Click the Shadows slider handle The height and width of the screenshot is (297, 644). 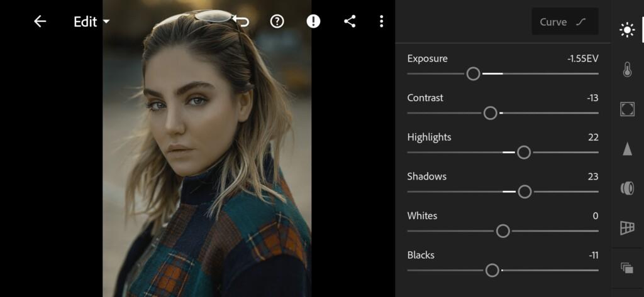click(525, 192)
